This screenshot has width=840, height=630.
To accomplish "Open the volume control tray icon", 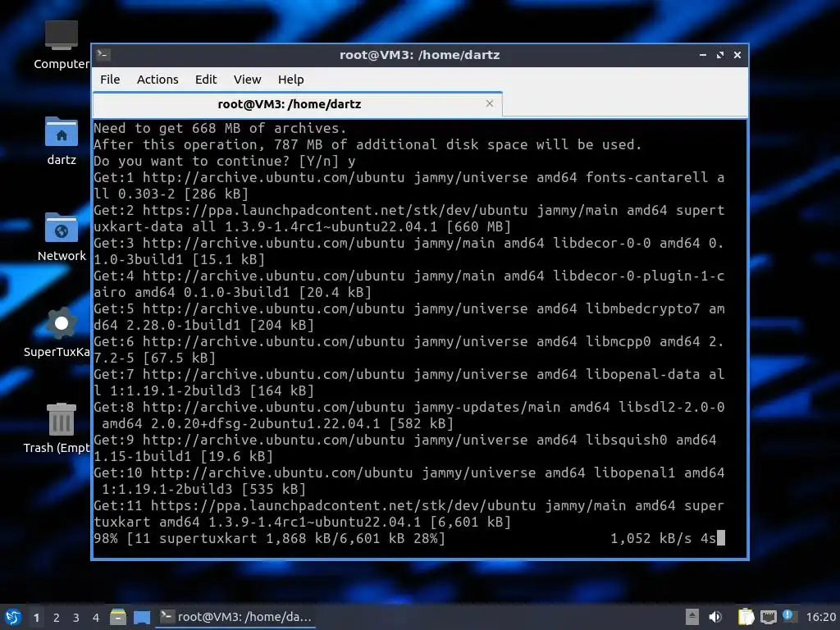I will point(715,617).
